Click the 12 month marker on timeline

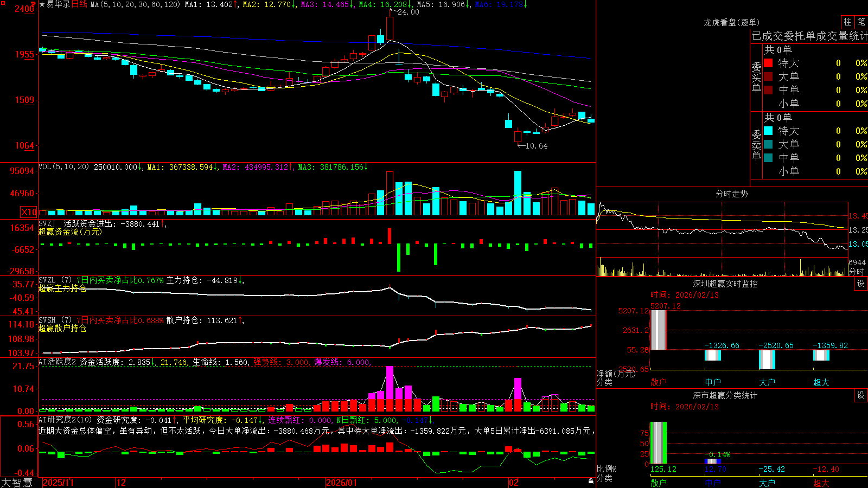[121, 483]
